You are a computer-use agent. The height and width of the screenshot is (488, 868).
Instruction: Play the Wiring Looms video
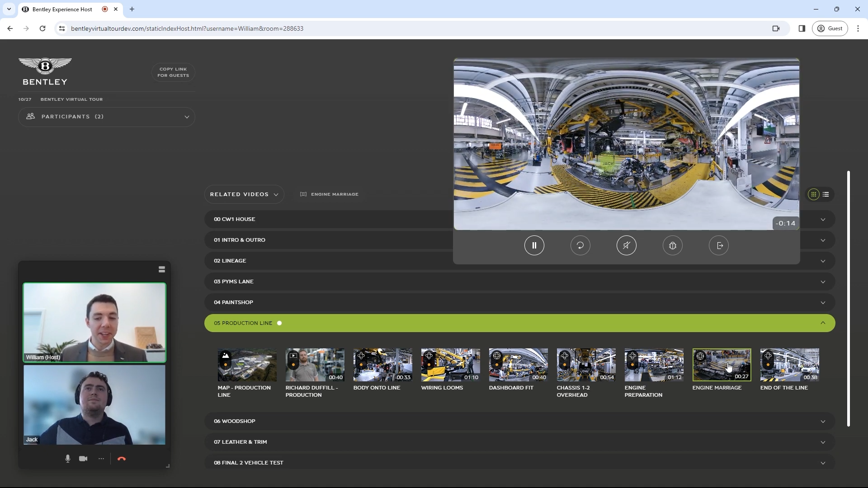pyautogui.click(x=450, y=365)
